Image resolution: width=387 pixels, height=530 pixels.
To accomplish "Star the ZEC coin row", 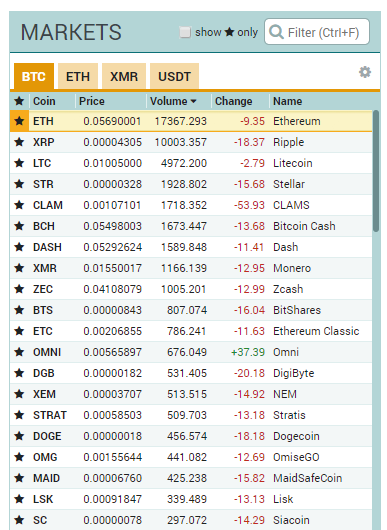I will tap(19, 289).
